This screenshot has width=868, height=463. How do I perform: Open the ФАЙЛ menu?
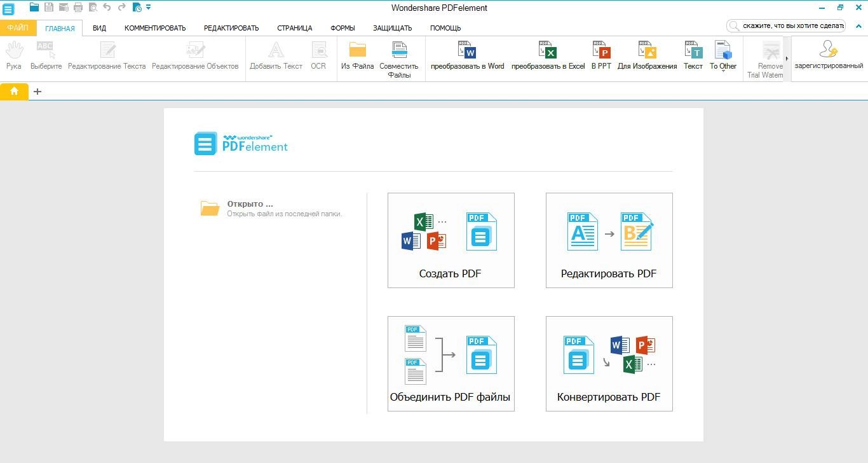tap(18, 28)
